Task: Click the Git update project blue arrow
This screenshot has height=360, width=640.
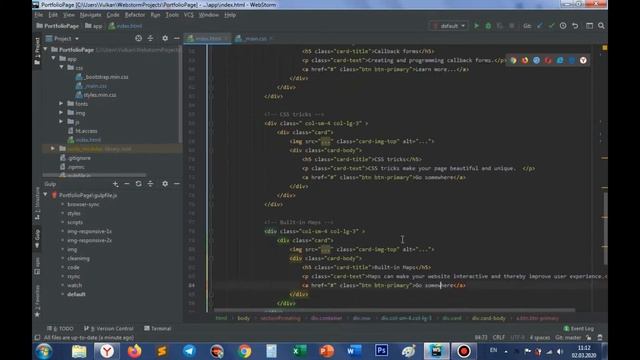Action: tap(540, 26)
